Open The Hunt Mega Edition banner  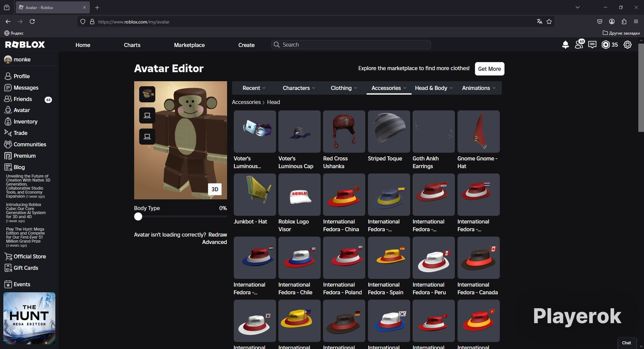click(x=29, y=318)
